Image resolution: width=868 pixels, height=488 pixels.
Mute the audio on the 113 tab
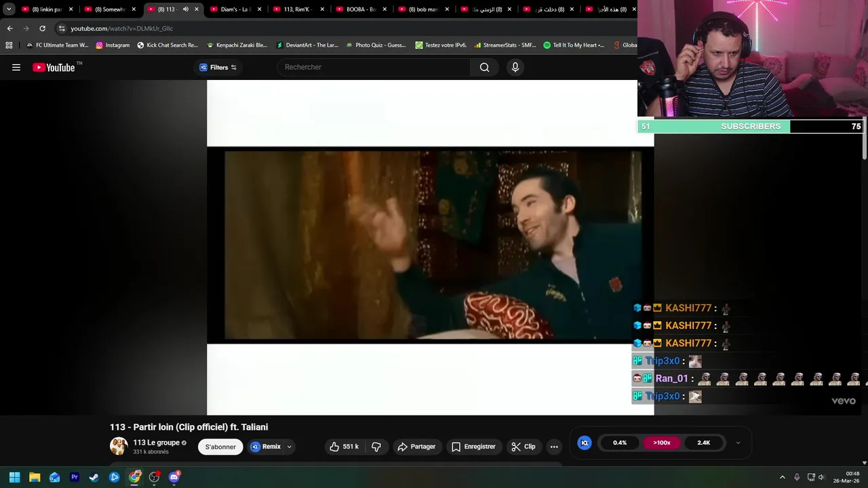pyautogui.click(x=185, y=9)
